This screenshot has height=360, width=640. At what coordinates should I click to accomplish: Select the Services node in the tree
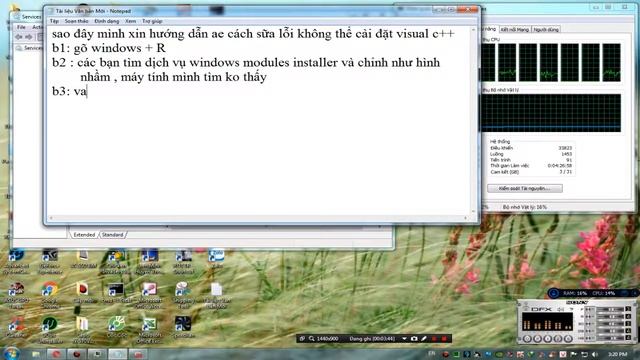click(29, 48)
